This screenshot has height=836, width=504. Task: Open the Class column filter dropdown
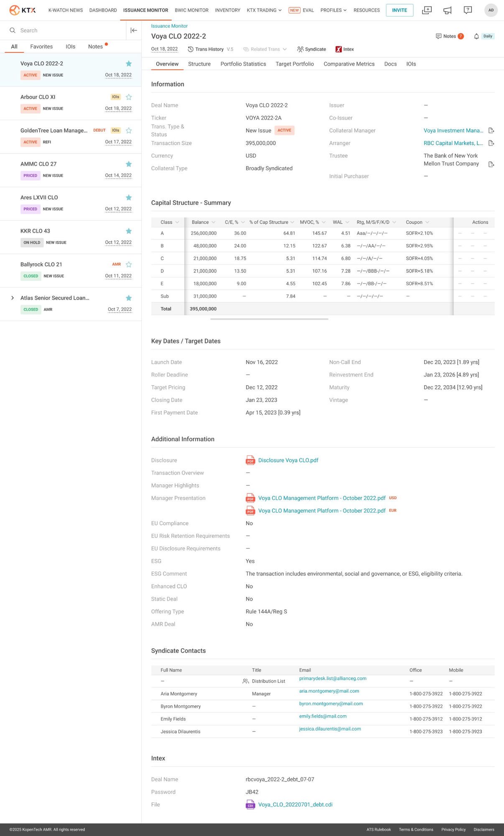pos(177,222)
